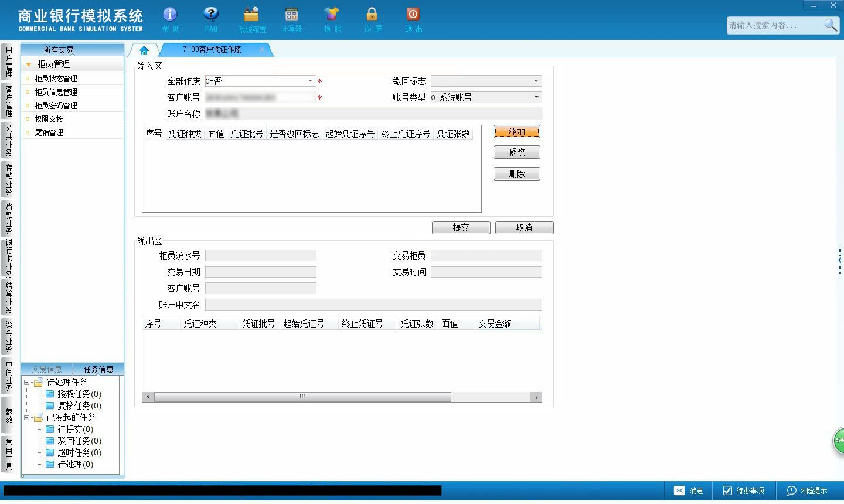Collapse the 待处理任务 tree node
The width and height of the screenshot is (844, 504).
click(27, 382)
